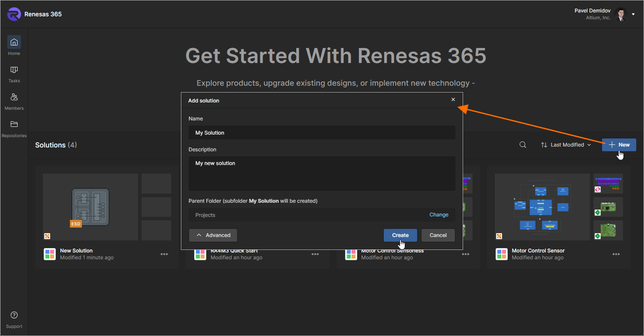The width and height of the screenshot is (644, 336).
Task: Click the Create button
Action: [400, 235]
